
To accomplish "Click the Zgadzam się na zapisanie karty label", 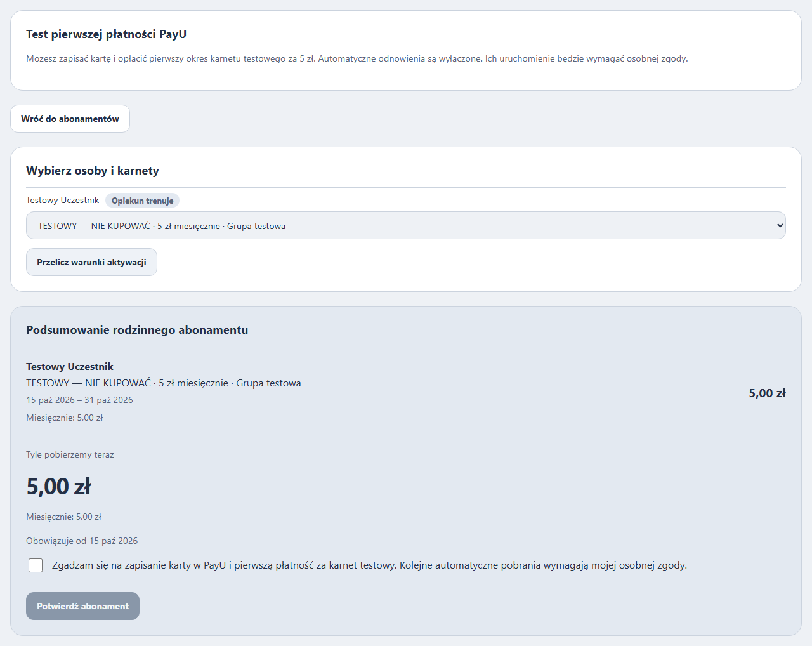I will point(369,565).
